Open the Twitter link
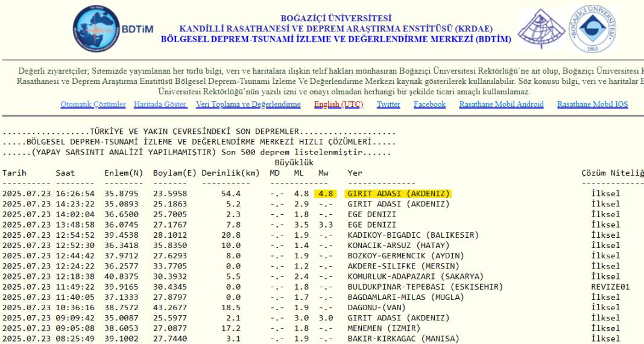This screenshot has width=644, height=344. [388, 104]
